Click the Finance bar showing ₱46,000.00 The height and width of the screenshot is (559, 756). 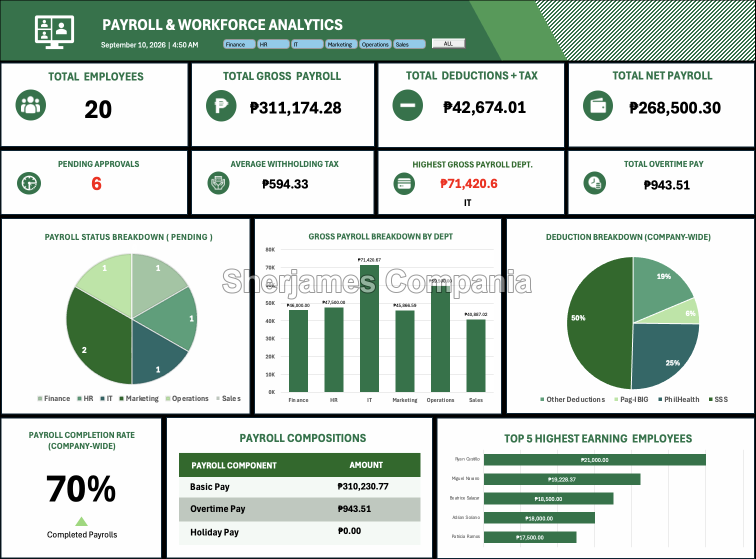click(x=298, y=351)
